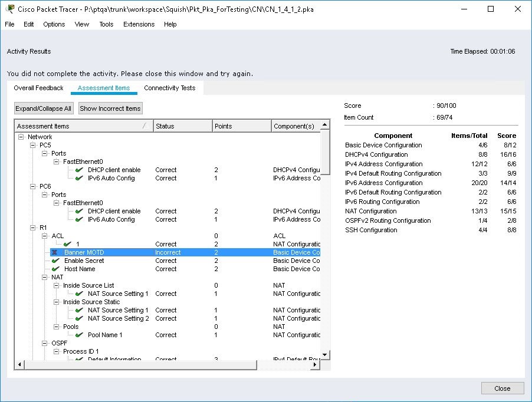The width and height of the screenshot is (532, 402).
Task: Click the vertical scrollbar down arrow
Action: 325,355
